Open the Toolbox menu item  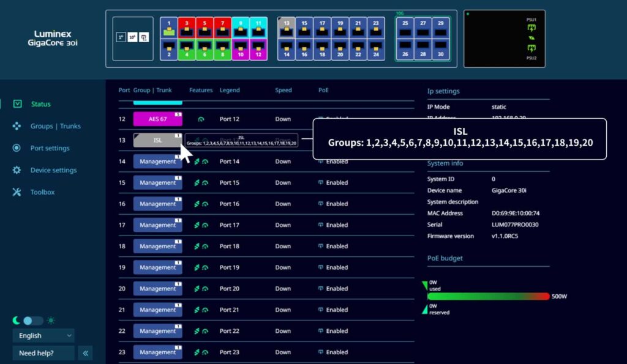click(x=42, y=192)
